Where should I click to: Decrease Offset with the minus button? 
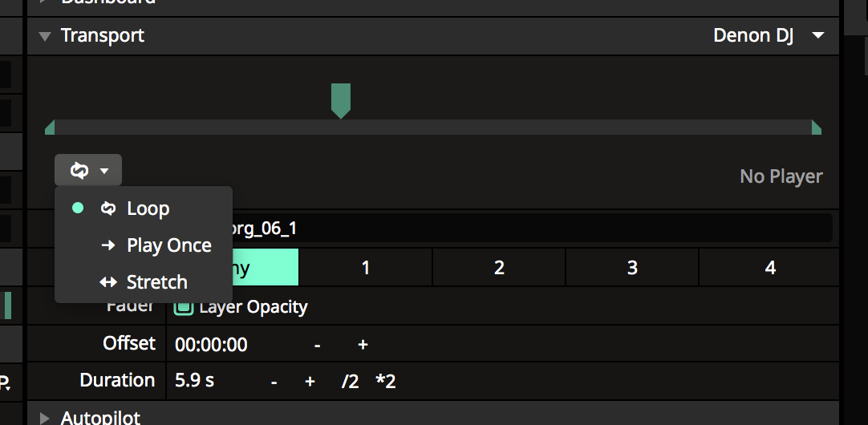coord(318,345)
